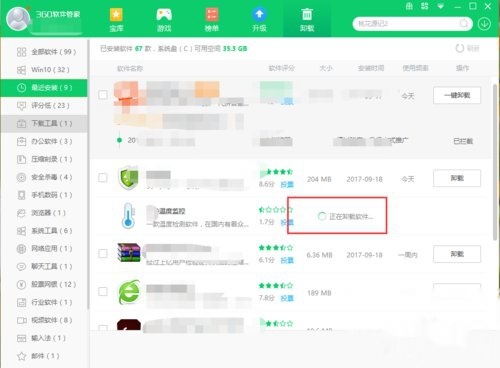Tick the checkbox beside the green browser app

point(103,292)
